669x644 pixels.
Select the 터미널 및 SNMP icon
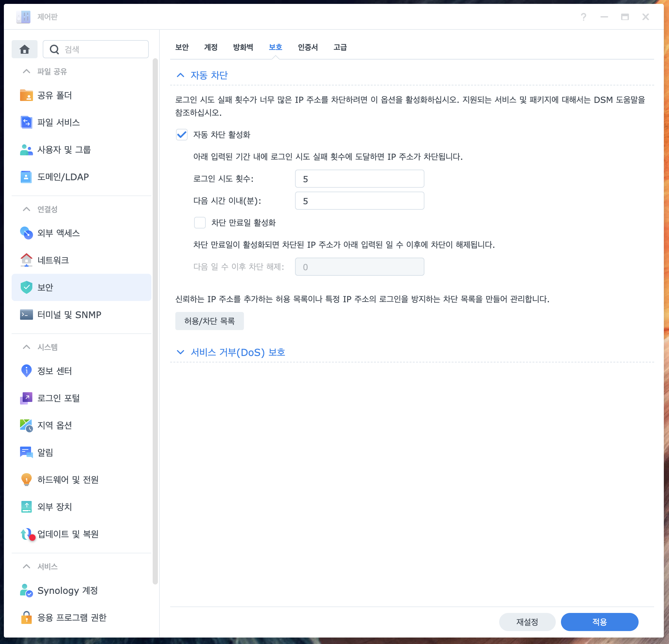tap(26, 315)
